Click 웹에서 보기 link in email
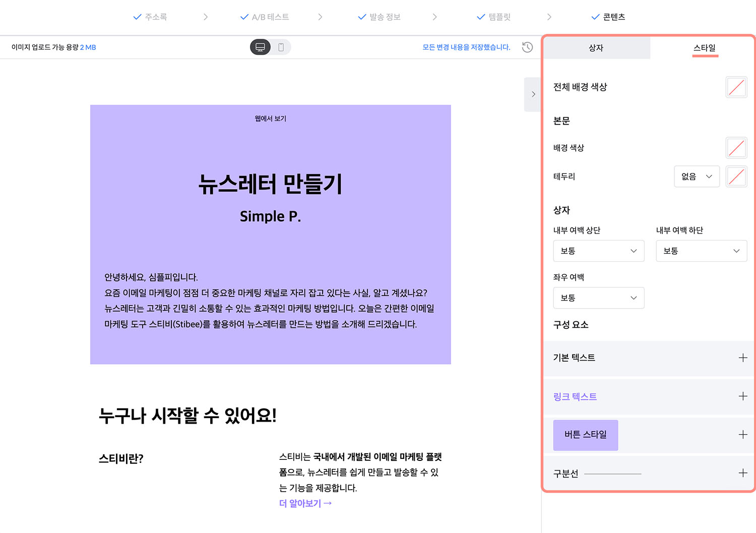This screenshot has height=533, width=756. [271, 119]
